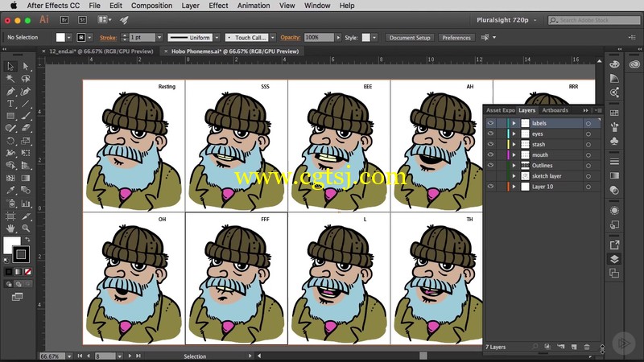The height and width of the screenshot is (362, 644).
Task: Select the Column Graph tool
Action: (x=26, y=204)
